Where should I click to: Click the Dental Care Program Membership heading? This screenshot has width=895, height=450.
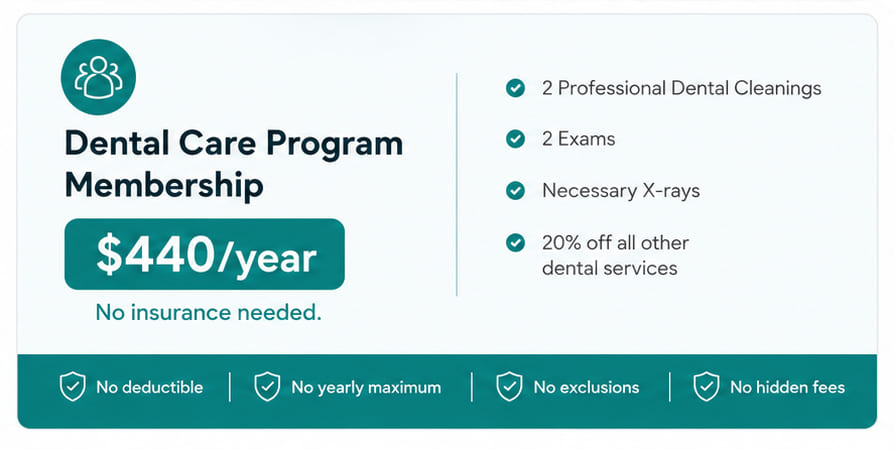click(234, 164)
